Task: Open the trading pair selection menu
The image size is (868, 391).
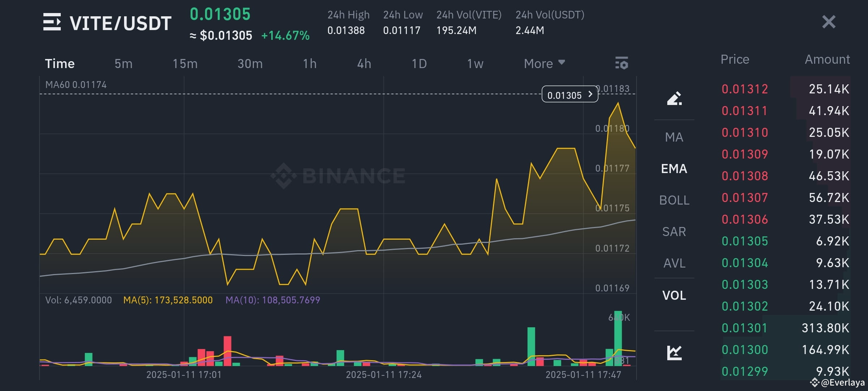Action: pyautogui.click(x=52, y=22)
